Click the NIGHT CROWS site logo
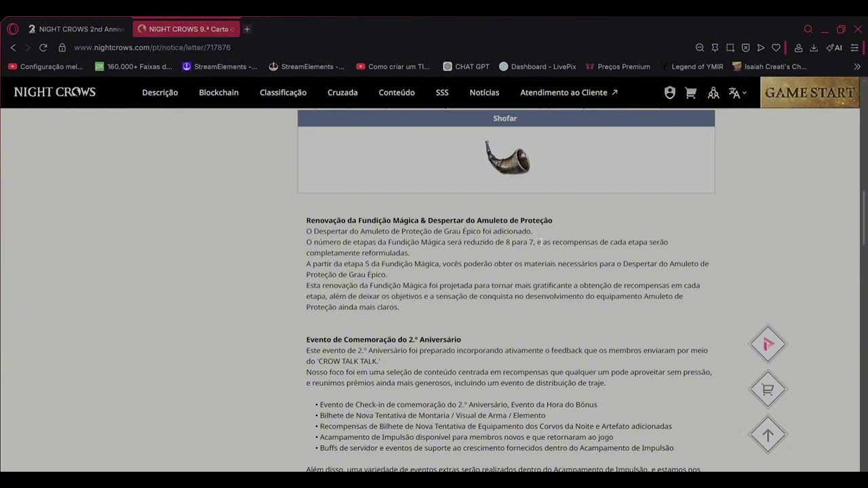 (x=55, y=92)
